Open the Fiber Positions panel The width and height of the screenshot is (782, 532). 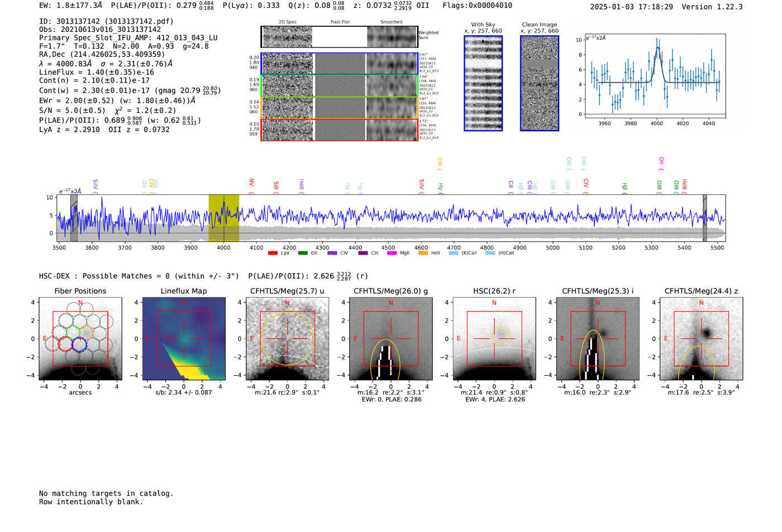80,339
